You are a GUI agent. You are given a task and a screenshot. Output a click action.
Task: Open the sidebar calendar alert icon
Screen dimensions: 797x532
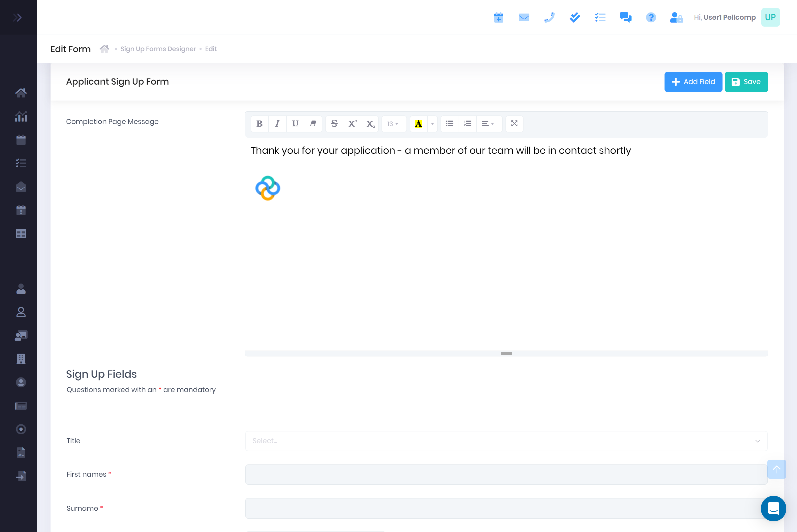[21, 210]
